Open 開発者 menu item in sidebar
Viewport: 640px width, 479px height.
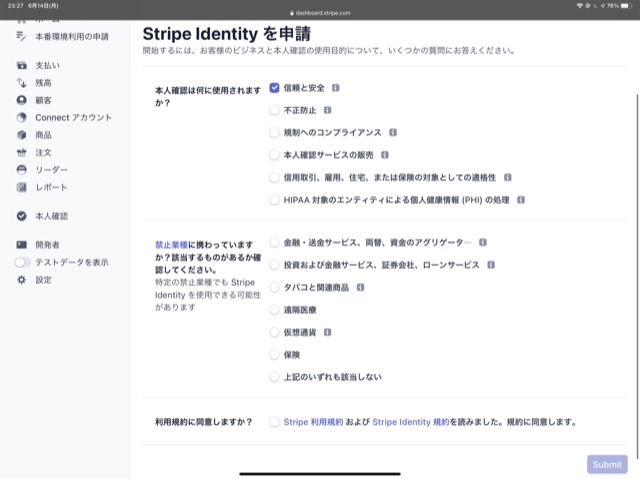(x=47, y=244)
